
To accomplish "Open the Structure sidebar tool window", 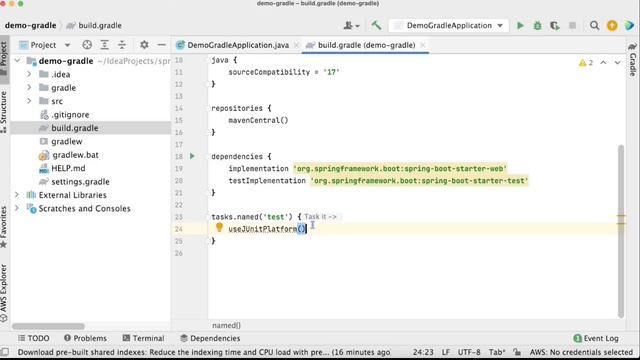I will (x=4, y=112).
